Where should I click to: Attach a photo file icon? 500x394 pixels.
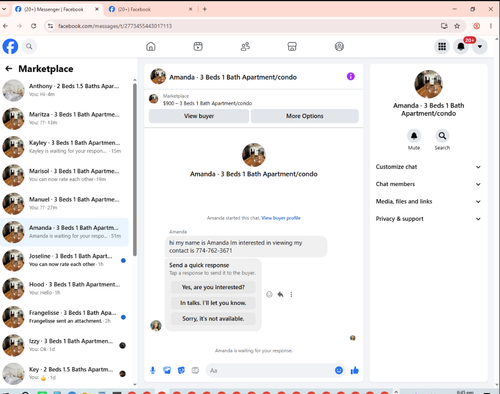pyautogui.click(x=167, y=370)
